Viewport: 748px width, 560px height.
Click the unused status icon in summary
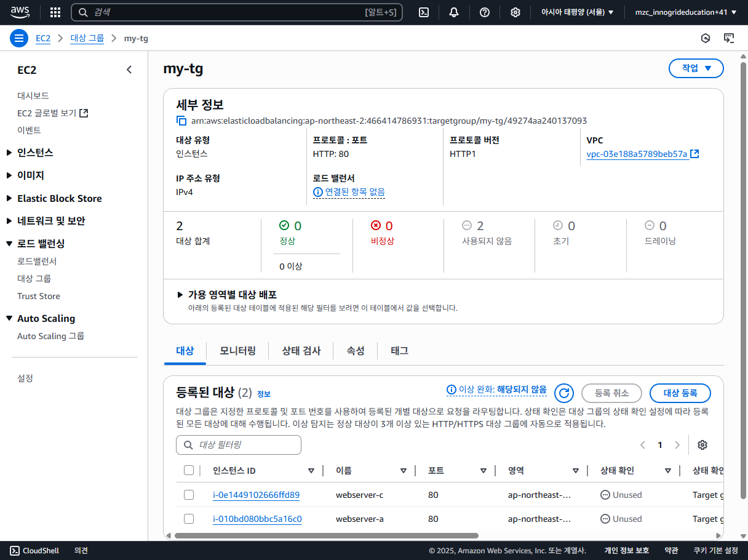pos(467,226)
